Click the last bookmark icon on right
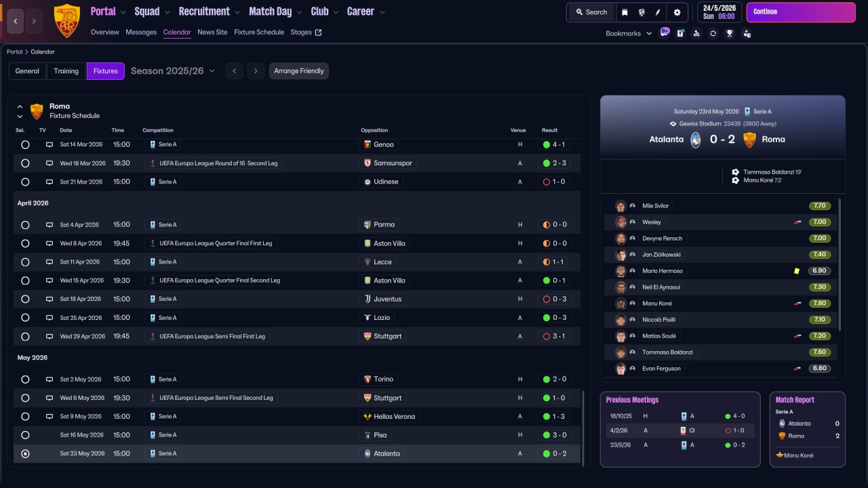This screenshot has width=868, height=488. pos(747,33)
